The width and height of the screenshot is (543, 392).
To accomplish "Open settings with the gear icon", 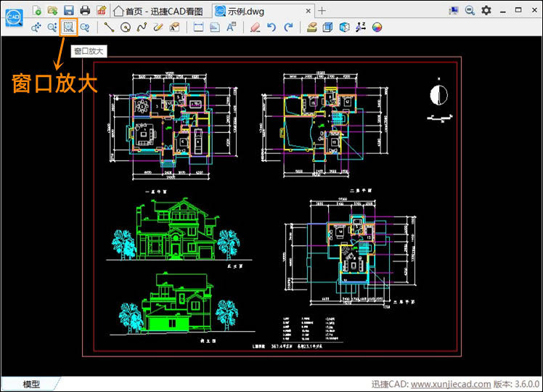I will pos(486,10).
